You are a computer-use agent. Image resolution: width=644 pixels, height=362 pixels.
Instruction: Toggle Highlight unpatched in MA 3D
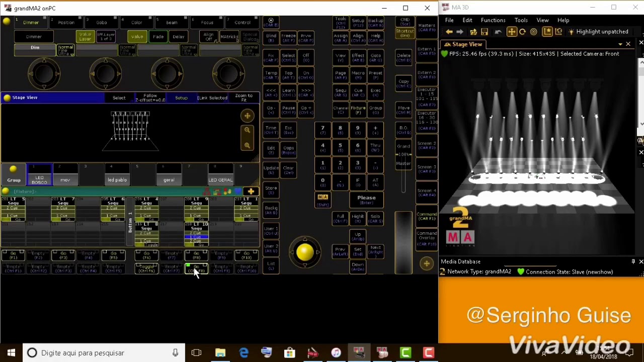(598, 32)
